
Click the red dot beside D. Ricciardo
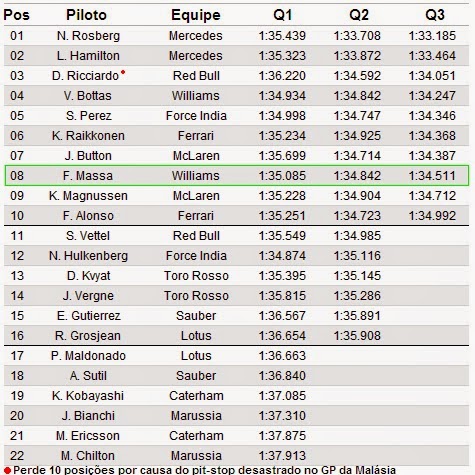[x=123, y=72]
